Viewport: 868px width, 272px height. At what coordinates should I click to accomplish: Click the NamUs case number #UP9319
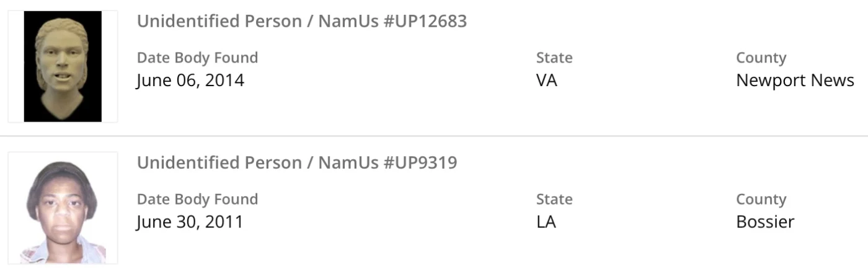419,163
